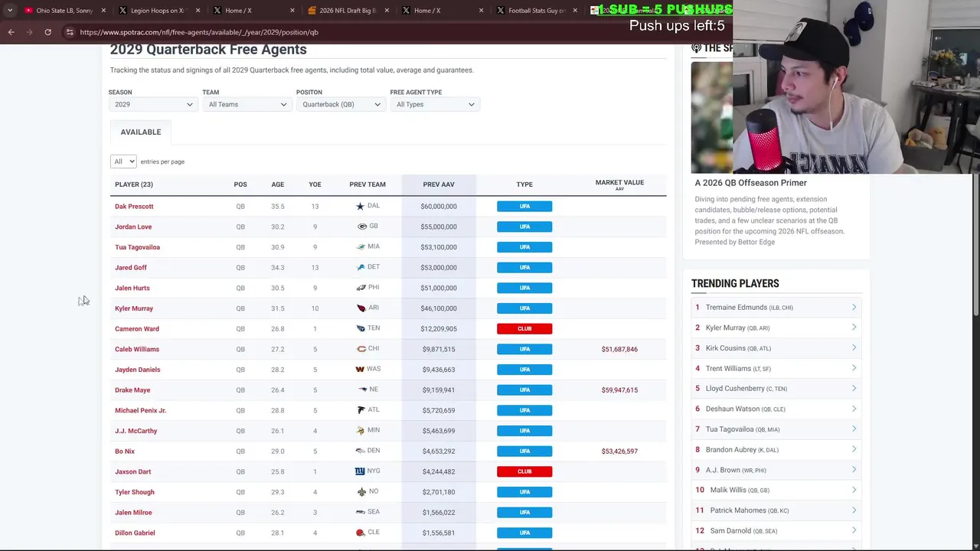Open A 2026 QB Offseason Primer article
This screenshot has width=980, height=551.
click(750, 183)
